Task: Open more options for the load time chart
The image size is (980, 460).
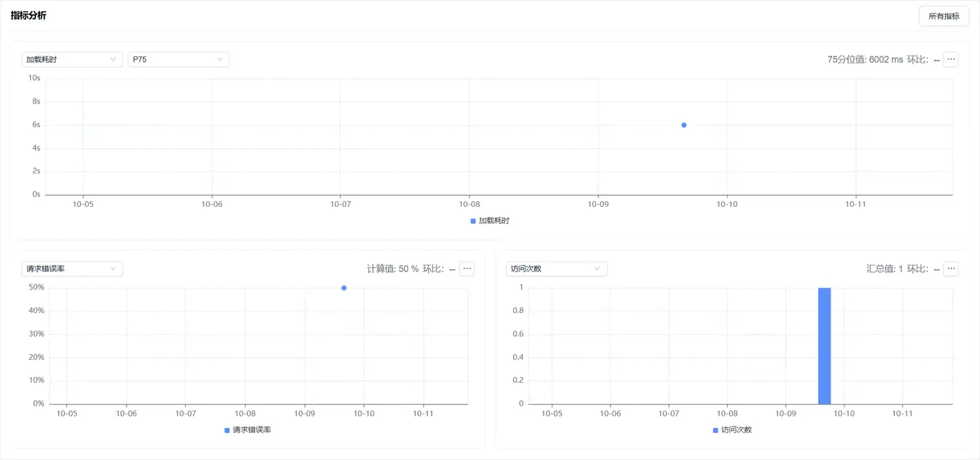Action: coord(951,59)
